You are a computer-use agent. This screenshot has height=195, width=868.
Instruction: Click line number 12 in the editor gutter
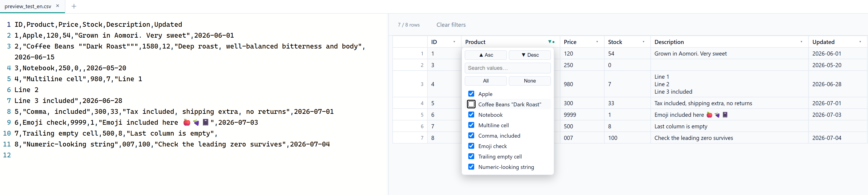tap(7, 155)
